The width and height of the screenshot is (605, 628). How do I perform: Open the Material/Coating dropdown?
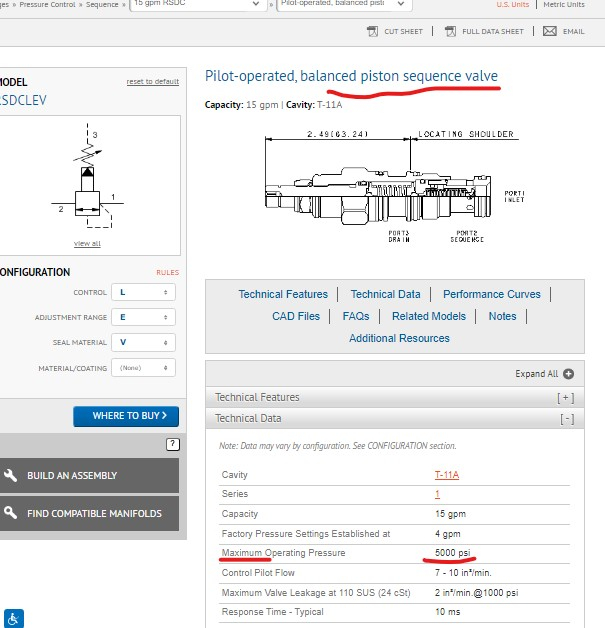coord(144,368)
